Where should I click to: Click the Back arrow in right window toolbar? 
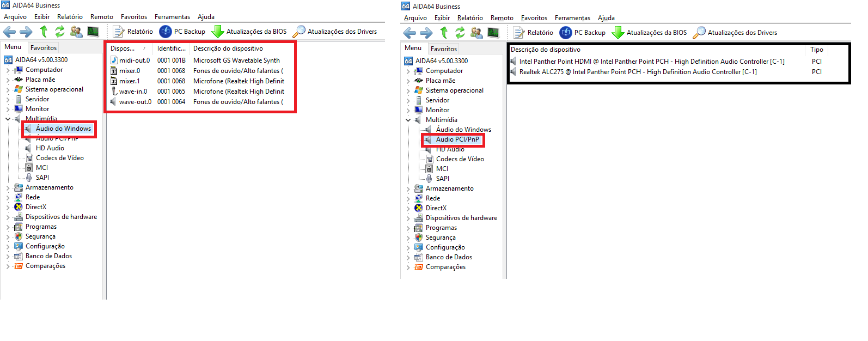pyautogui.click(x=411, y=33)
